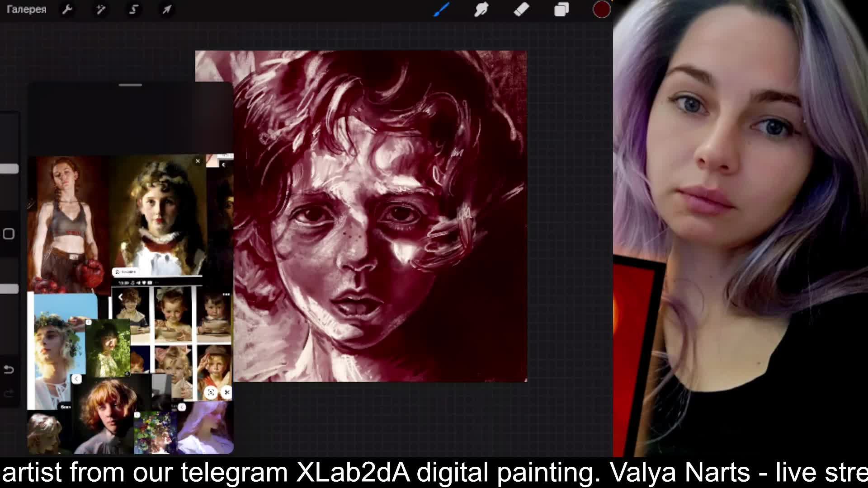
Task: Activate the Transform arrow tool
Action: click(x=167, y=9)
